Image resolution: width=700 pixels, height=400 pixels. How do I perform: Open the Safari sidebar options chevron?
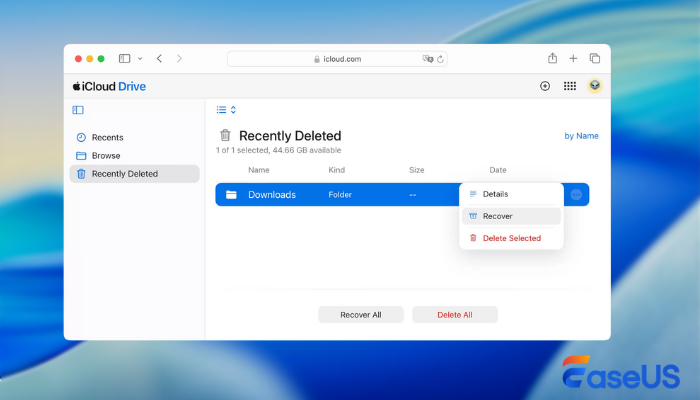[140, 58]
